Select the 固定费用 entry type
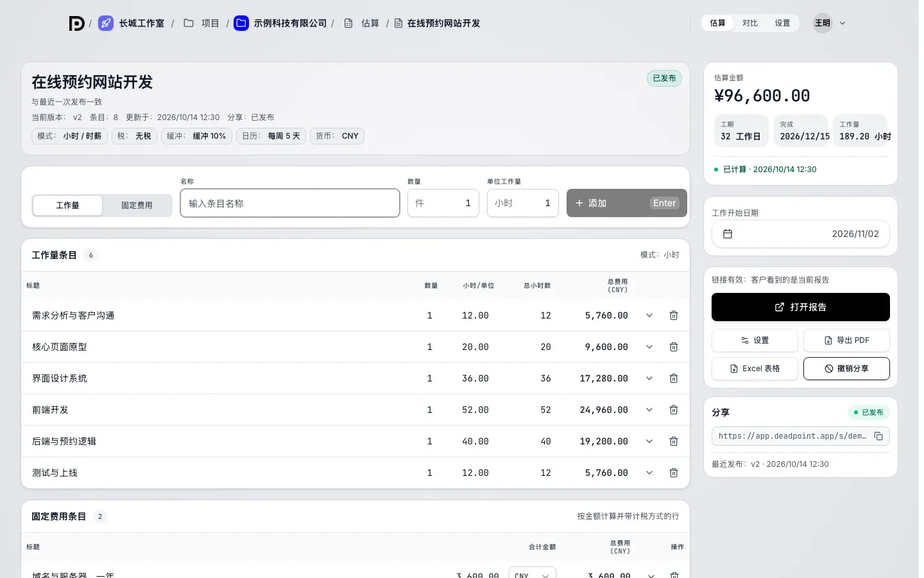Viewport: 924px width, 578px height. coord(137,206)
